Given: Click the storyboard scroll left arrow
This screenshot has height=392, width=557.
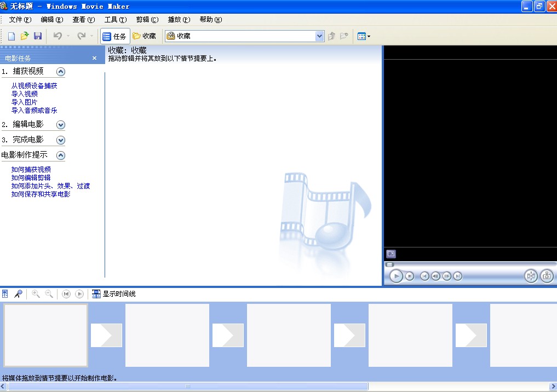Looking at the screenshot, I should 3,387.
